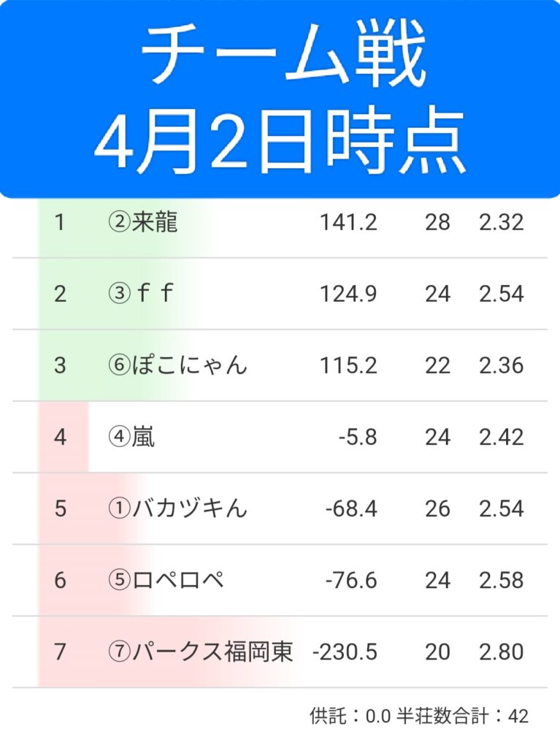Select team name ③ｆｆ
Screen dimensions: 560x748
[x=142, y=294]
